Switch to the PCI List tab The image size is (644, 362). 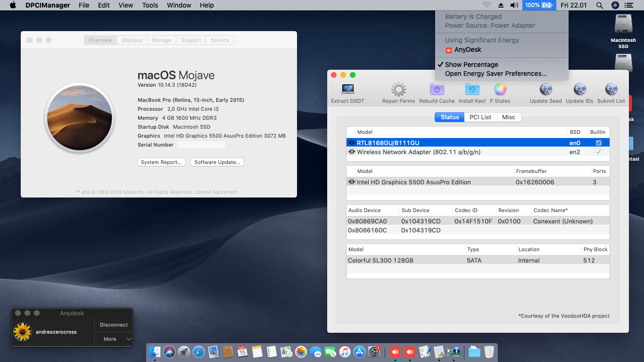click(x=480, y=117)
